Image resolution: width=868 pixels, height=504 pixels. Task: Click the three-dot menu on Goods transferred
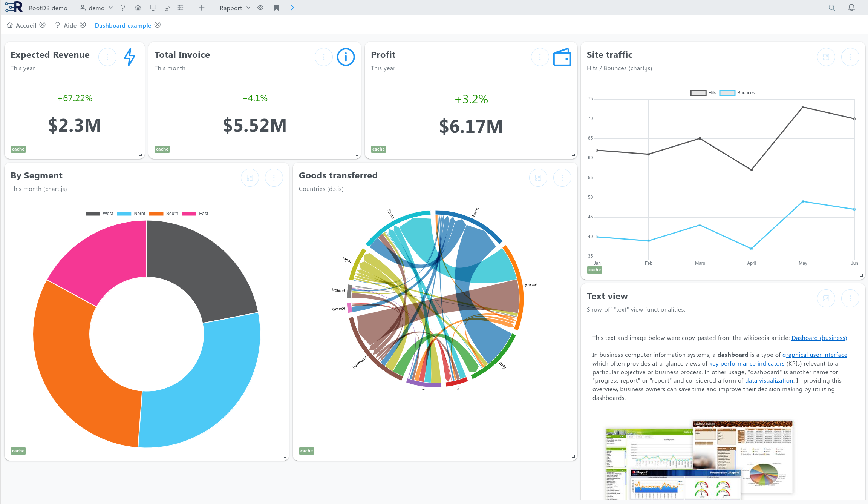562,178
